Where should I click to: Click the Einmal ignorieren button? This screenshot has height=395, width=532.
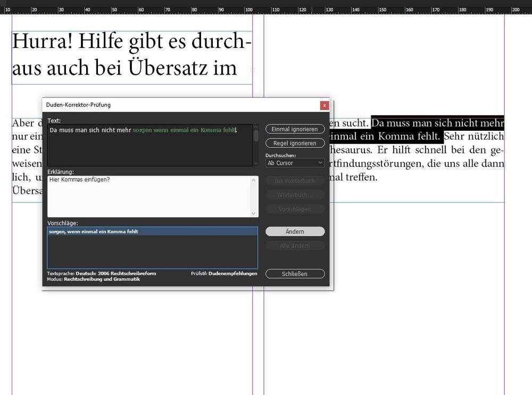point(295,129)
